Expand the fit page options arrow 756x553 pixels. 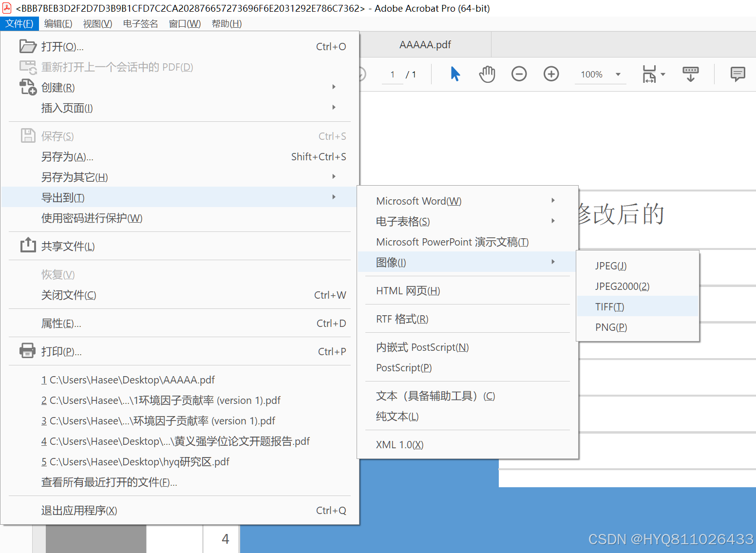tap(662, 75)
